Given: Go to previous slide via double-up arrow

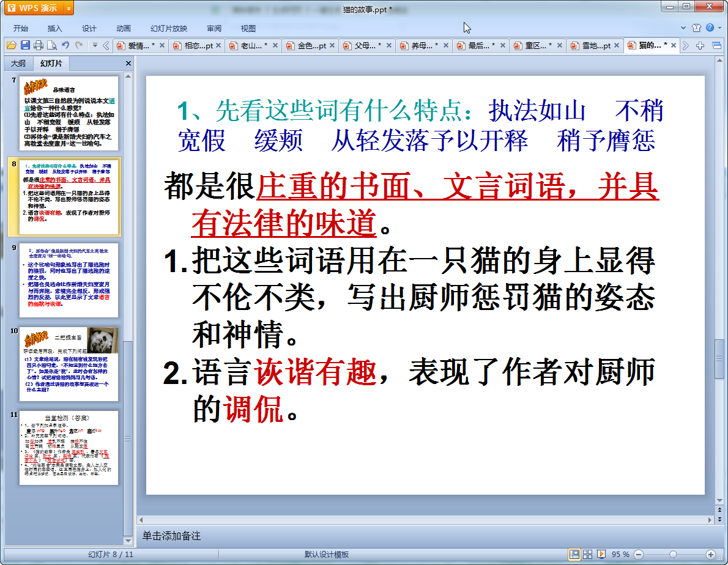Looking at the screenshot, I should 719,510.
